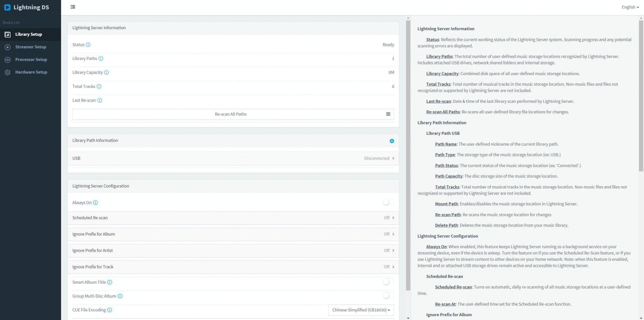The image size is (644, 320).
Task: Click the Ready status value
Action: [x=388, y=45]
